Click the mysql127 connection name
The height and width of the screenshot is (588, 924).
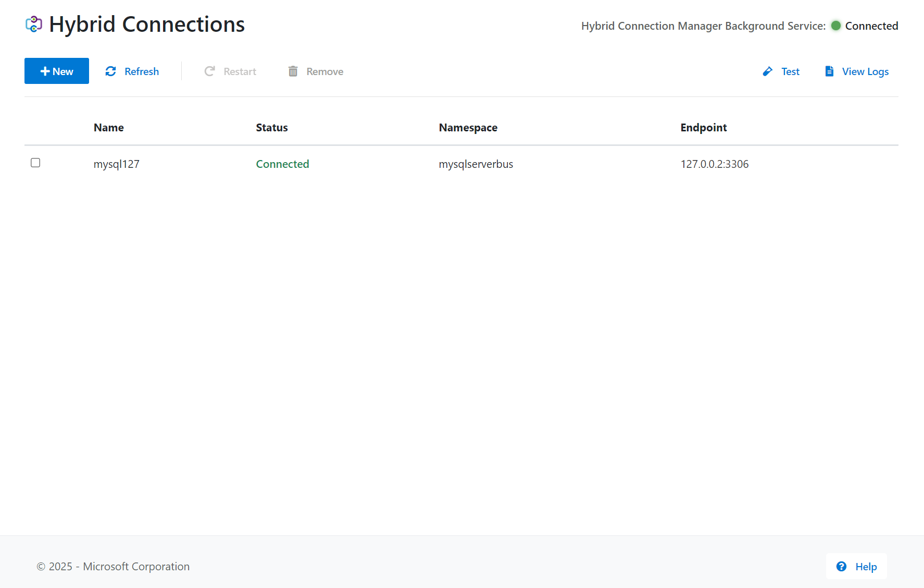[x=117, y=164]
